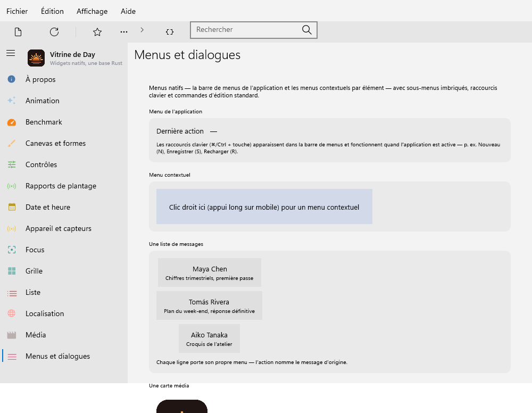The height and width of the screenshot is (413, 532).
Task: Select Menus et dialogues sidebar entry
Action: pyautogui.click(x=64, y=357)
